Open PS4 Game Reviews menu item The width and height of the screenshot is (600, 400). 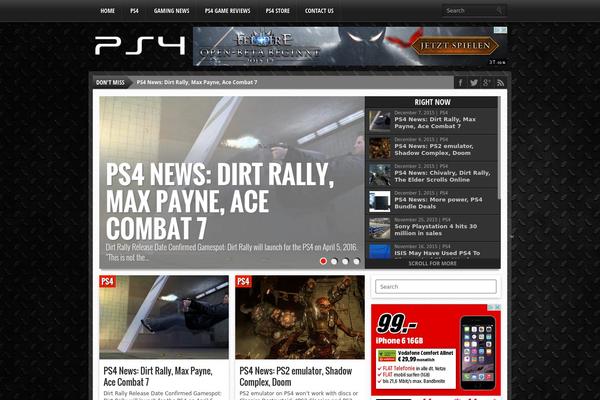pyautogui.click(x=227, y=11)
